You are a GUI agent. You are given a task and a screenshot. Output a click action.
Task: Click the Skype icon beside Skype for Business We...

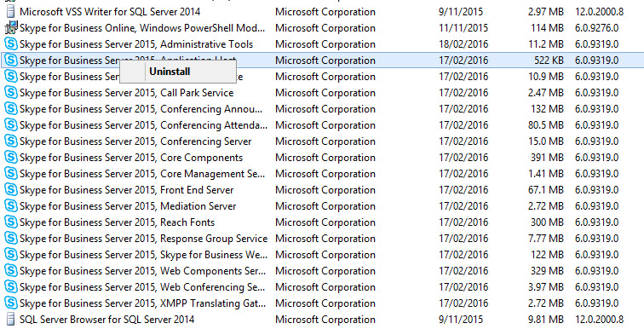[x=11, y=255]
